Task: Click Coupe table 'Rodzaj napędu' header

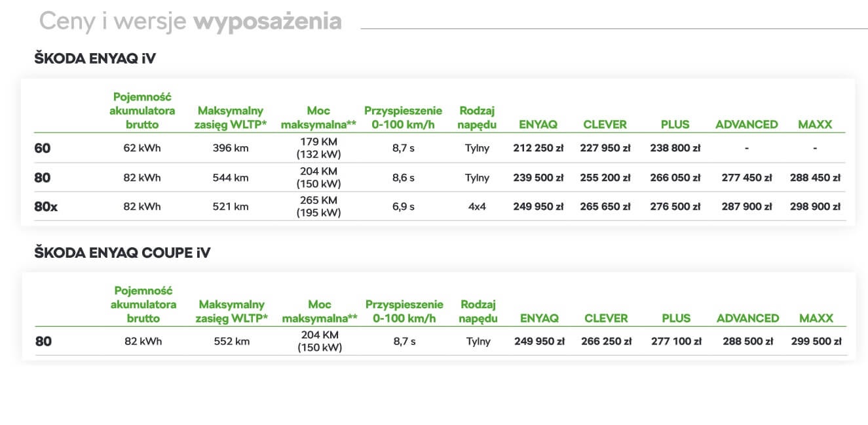Action: pyautogui.click(x=479, y=311)
